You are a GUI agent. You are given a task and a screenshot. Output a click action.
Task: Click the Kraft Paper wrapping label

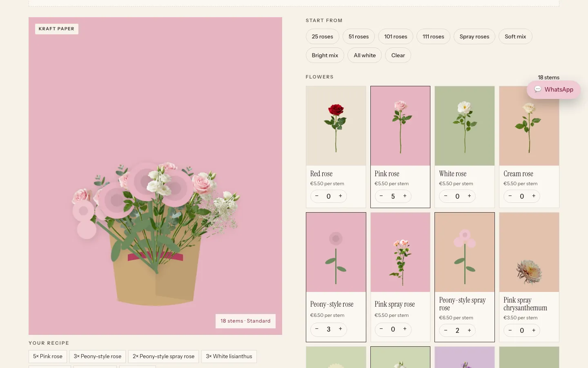tap(57, 29)
